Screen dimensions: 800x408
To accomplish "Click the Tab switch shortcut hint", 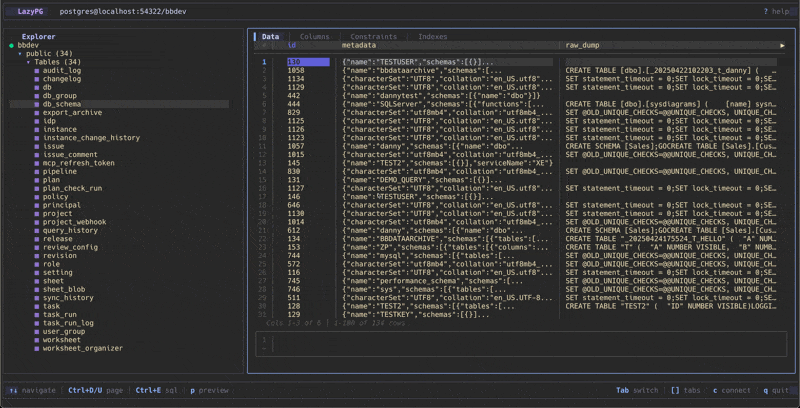I will click(x=637, y=390).
